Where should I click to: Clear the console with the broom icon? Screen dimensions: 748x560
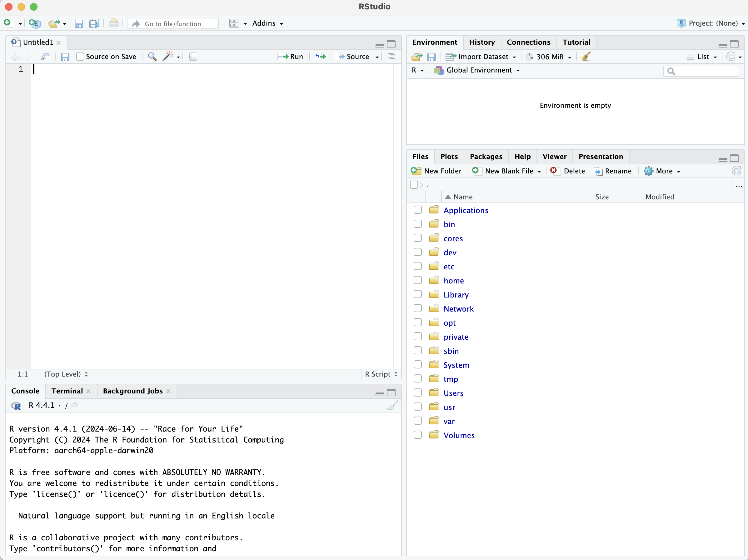392,405
